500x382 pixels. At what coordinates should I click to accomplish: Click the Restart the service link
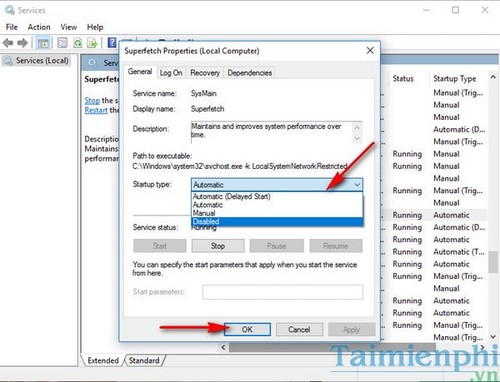click(x=96, y=110)
